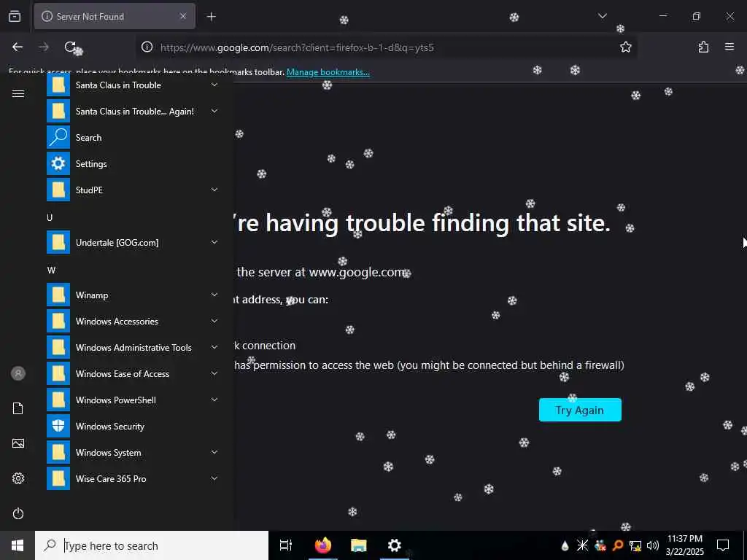Click the water droplet tray icon
The height and width of the screenshot is (560, 747).
[x=565, y=545]
